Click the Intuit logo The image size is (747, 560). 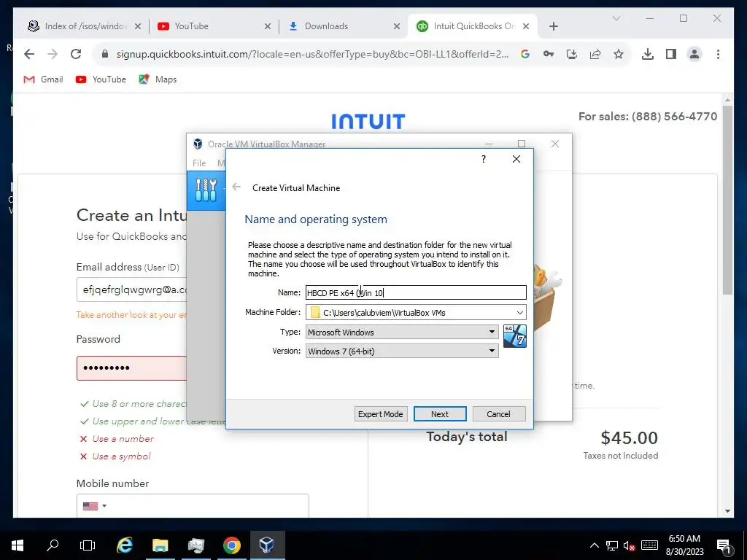tap(368, 121)
